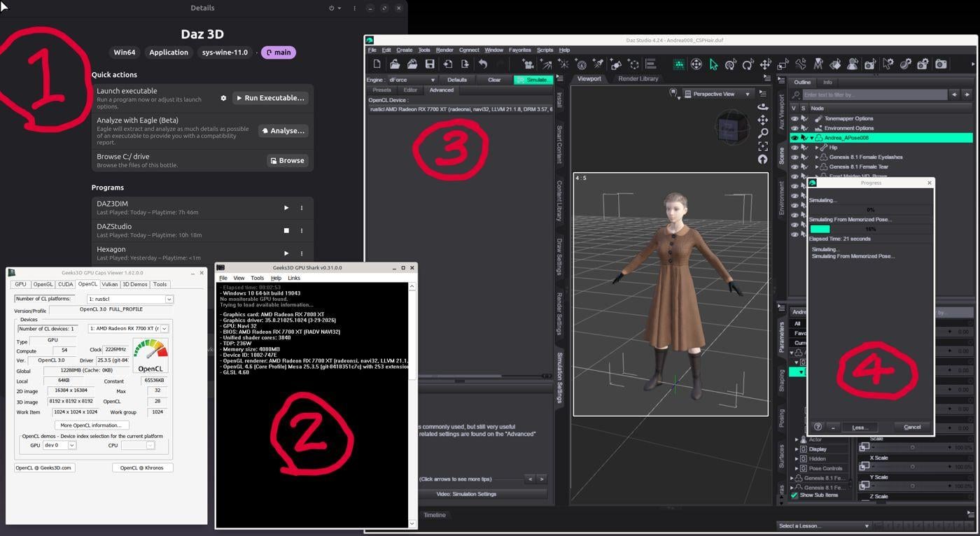Screen dimensions: 980x536
Task: Launch DAZ3DIM with its play button
Action: [x=286, y=208]
